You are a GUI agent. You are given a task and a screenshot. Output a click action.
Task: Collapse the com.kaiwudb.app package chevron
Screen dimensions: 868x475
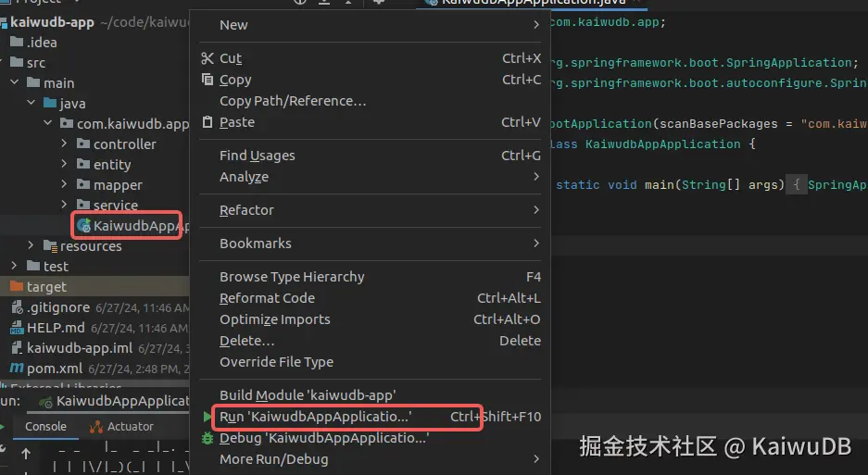(47, 123)
